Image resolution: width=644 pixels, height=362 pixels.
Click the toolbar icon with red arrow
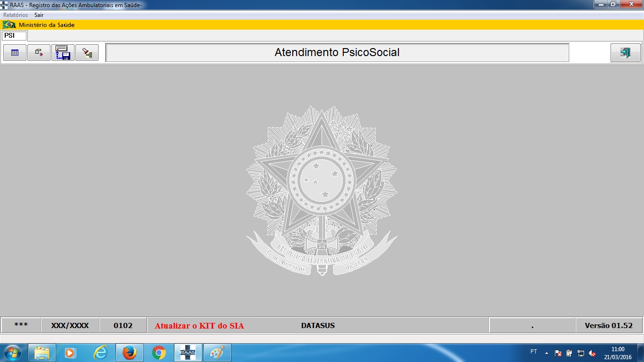coord(39,53)
